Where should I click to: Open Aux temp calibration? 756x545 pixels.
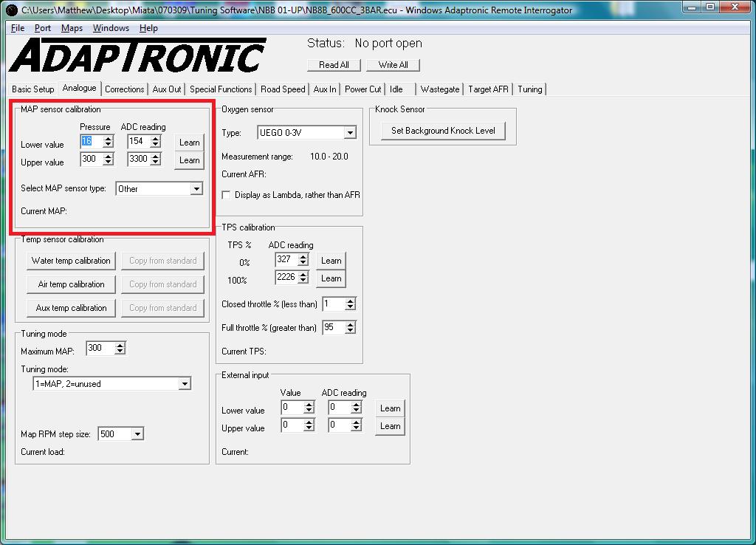(x=71, y=308)
